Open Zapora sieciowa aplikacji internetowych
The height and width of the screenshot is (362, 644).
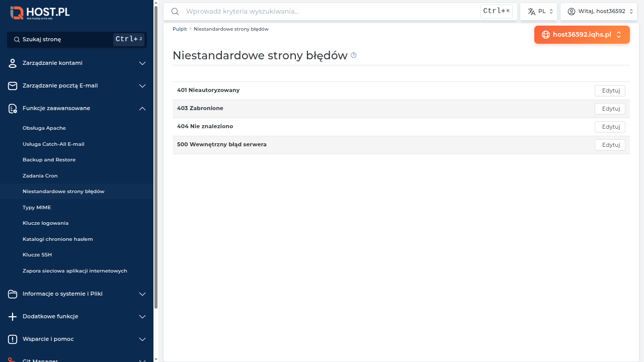(75, 271)
